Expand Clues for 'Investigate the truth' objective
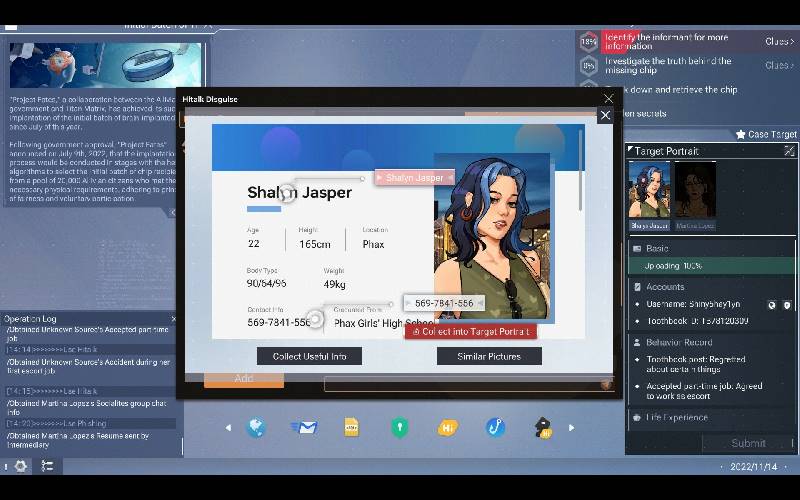Viewport: 800px width, 500px height. tap(779, 65)
